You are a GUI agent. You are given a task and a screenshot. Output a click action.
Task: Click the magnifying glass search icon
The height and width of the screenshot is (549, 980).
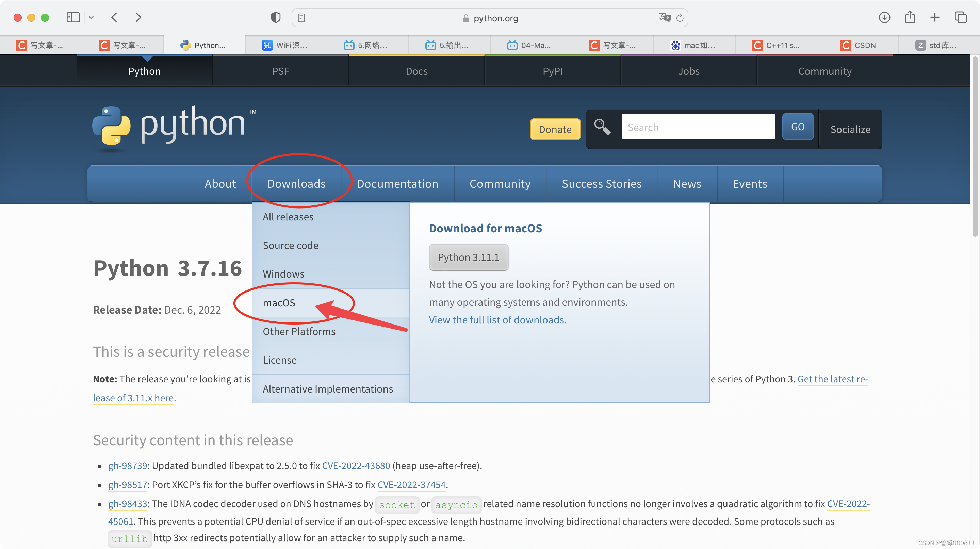(x=602, y=127)
